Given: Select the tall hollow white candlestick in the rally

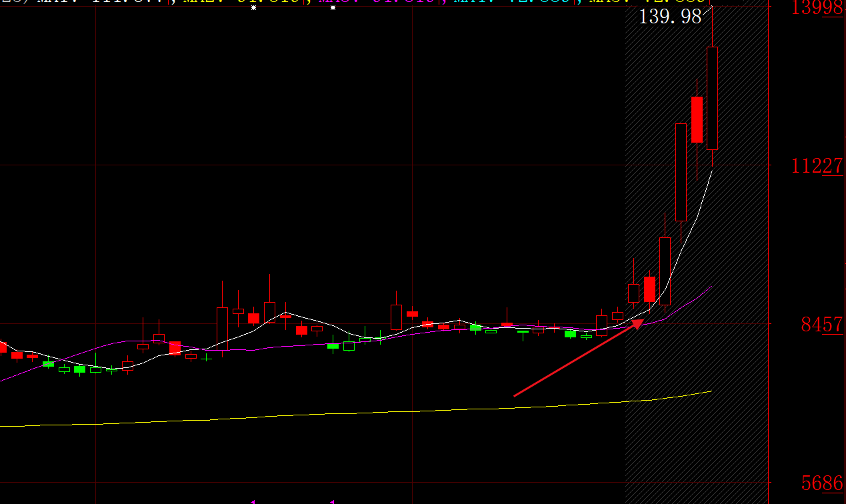Looking at the screenshot, I should (x=681, y=172).
